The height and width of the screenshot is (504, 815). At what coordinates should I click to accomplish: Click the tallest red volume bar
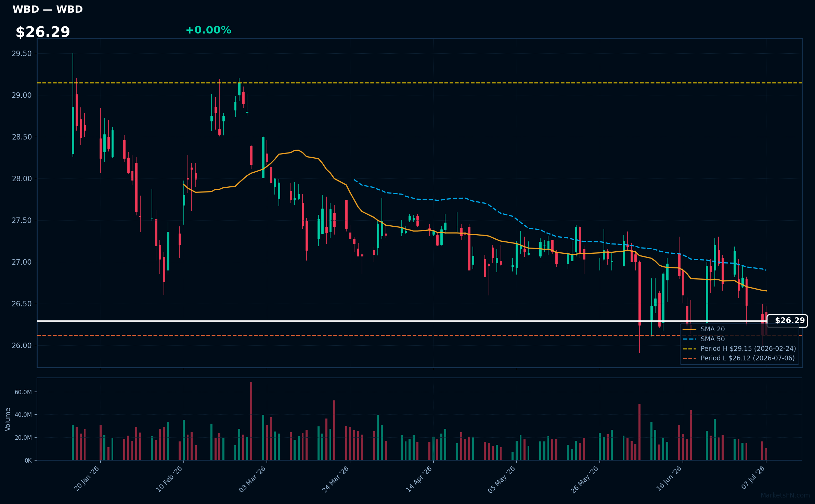pyautogui.click(x=251, y=421)
